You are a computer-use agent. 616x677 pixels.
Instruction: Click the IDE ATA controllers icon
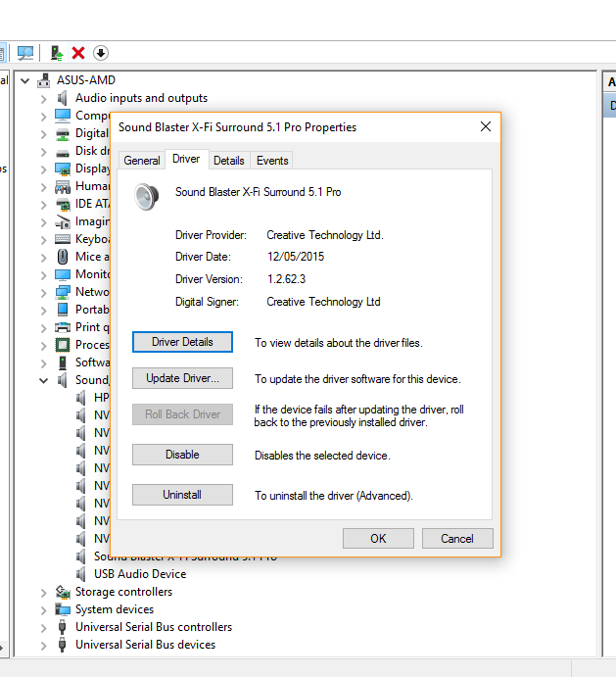[63, 204]
